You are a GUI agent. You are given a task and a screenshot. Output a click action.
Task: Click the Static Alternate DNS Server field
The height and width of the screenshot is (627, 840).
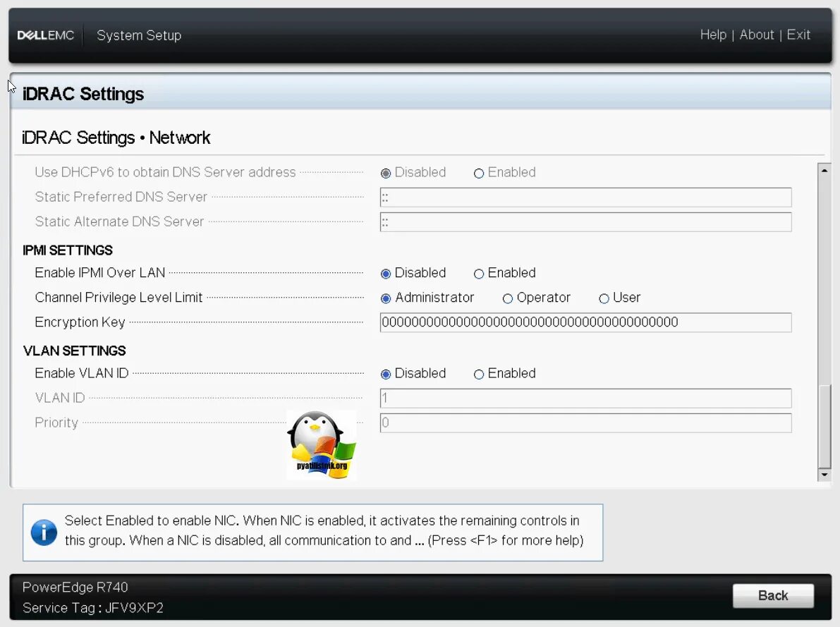tap(585, 222)
